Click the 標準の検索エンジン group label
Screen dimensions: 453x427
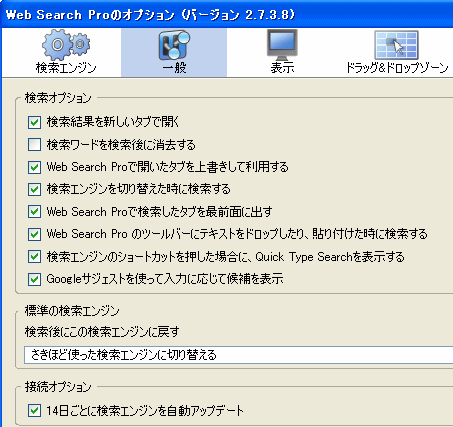72,311
